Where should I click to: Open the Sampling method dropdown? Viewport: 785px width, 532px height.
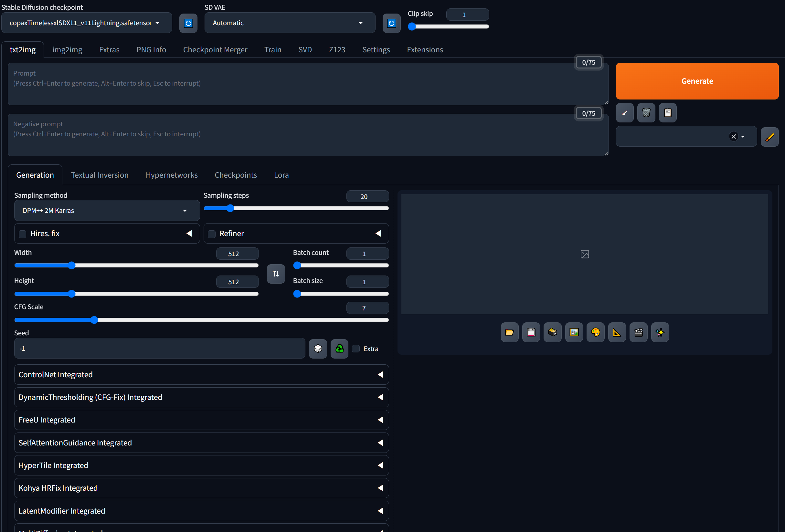click(x=106, y=210)
